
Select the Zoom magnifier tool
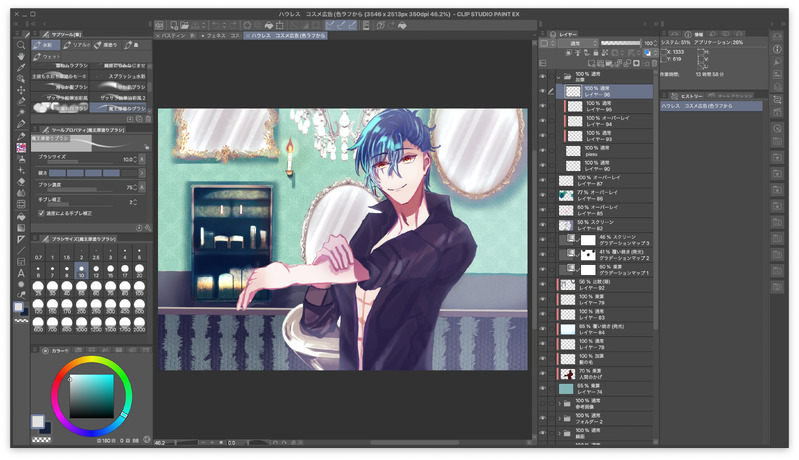(21, 45)
